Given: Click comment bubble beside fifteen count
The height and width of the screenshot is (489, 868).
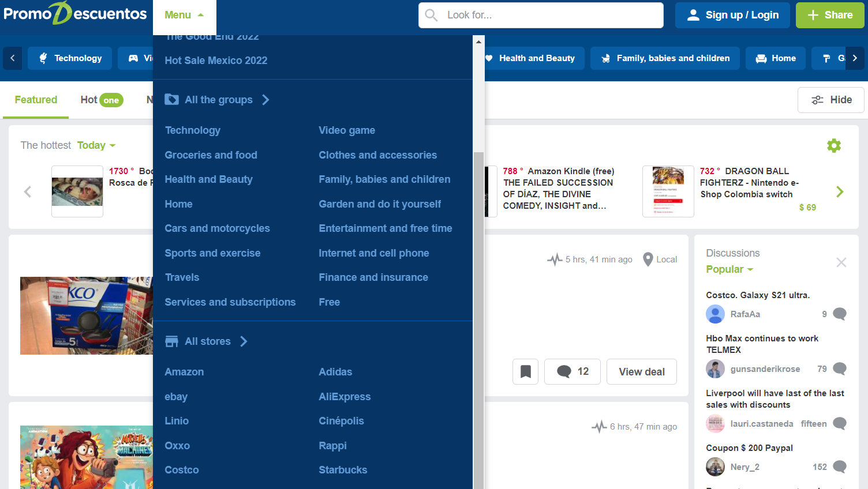Looking at the screenshot, I should tap(840, 423).
